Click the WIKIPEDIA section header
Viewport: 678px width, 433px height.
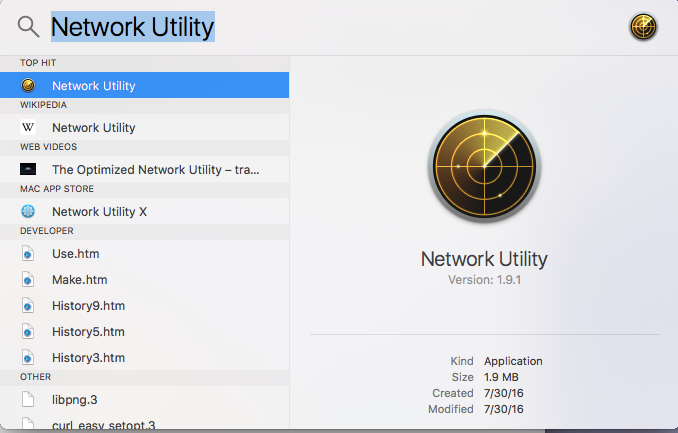pos(43,105)
